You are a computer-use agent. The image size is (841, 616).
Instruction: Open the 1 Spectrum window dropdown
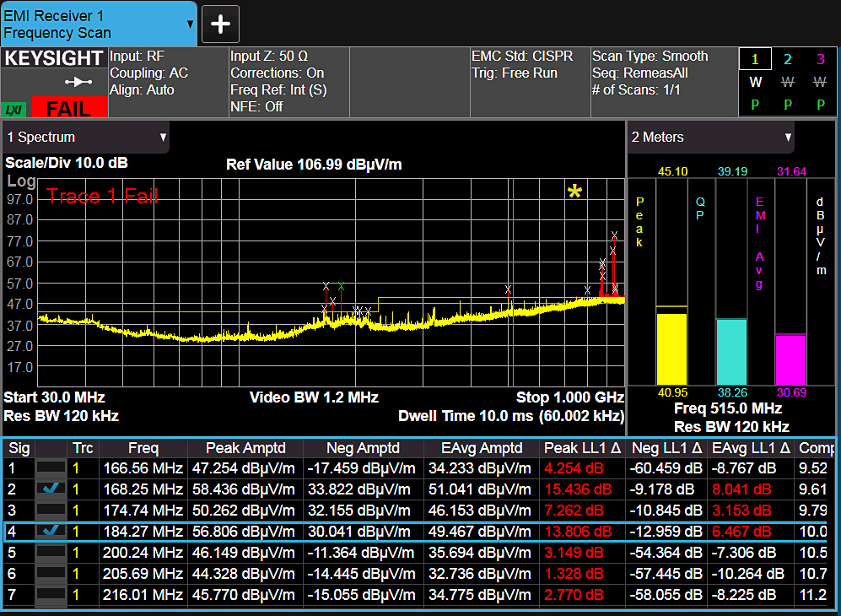pos(163,137)
